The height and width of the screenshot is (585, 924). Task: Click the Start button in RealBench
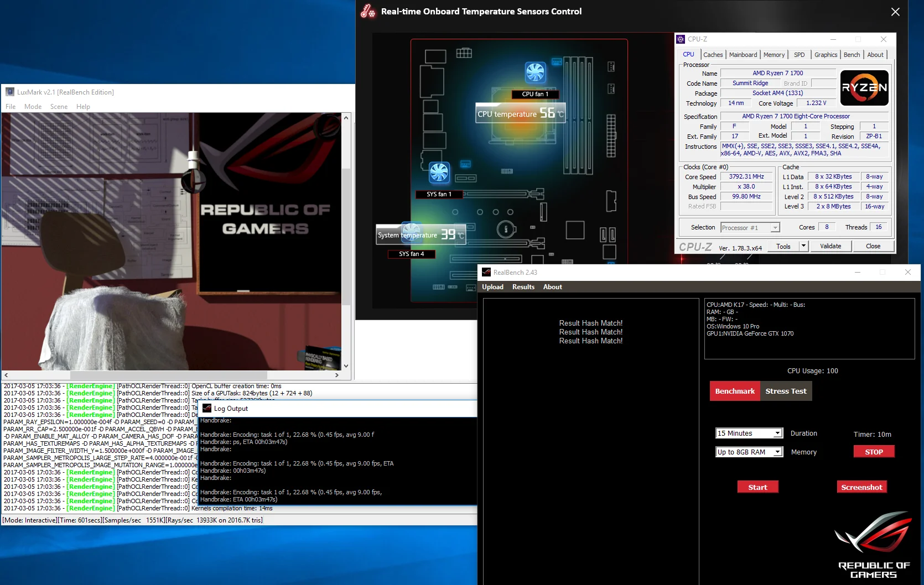pyautogui.click(x=757, y=487)
